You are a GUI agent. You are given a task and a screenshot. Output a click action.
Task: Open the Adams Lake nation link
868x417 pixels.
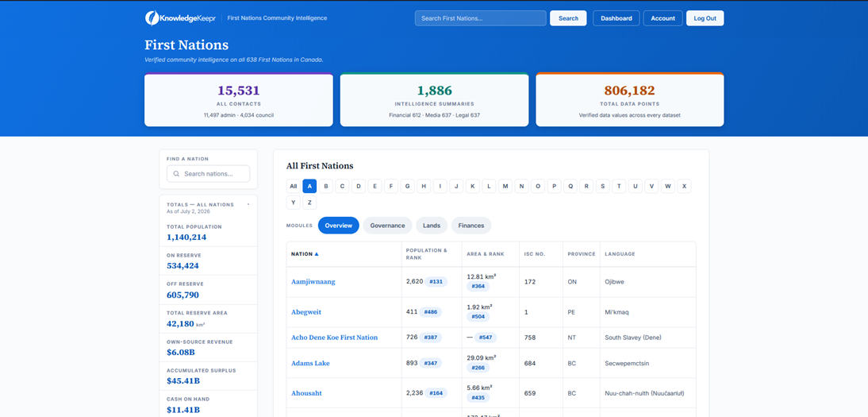click(310, 363)
